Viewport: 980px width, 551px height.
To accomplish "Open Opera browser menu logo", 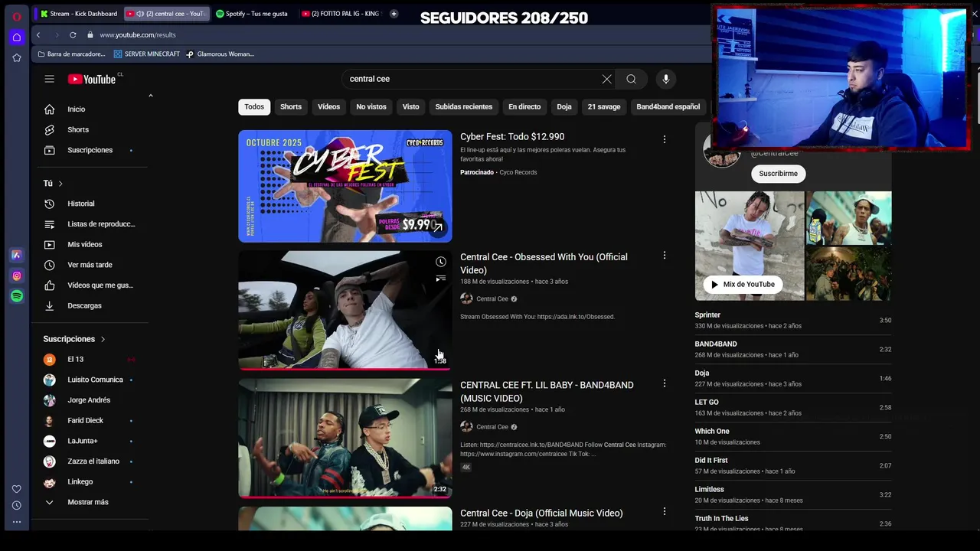I will [x=16, y=16].
